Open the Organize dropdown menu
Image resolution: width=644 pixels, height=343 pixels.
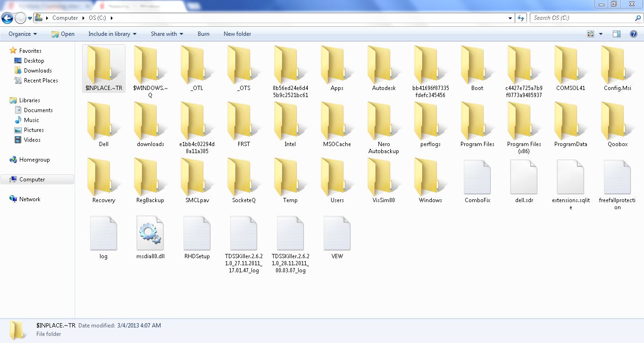click(23, 34)
